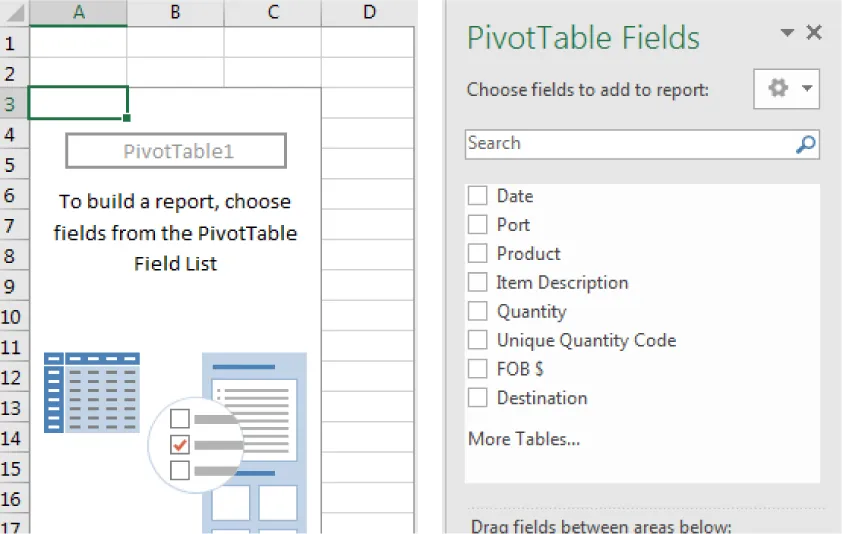
Task: Check the Quantity field
Action: (x=478, y=312)
